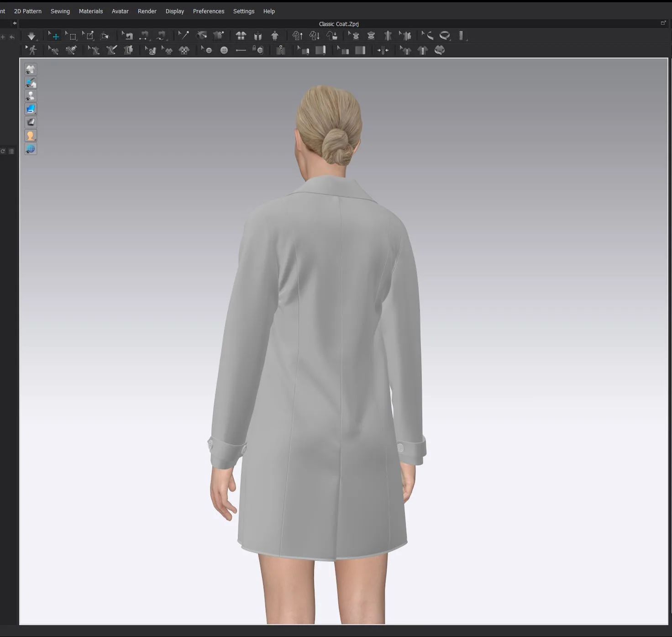Open the Display menu

[x=175, y=11]
